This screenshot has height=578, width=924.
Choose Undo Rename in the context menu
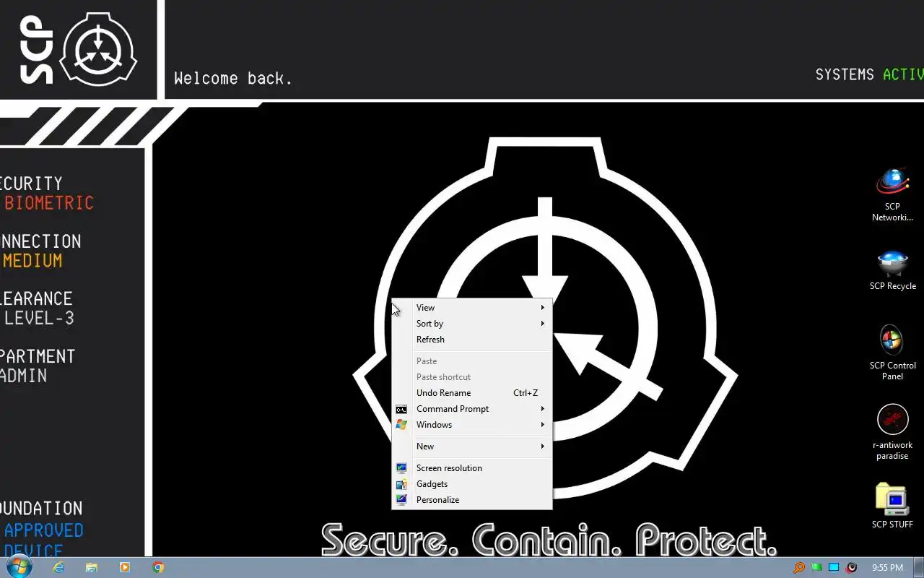[472, 393]
